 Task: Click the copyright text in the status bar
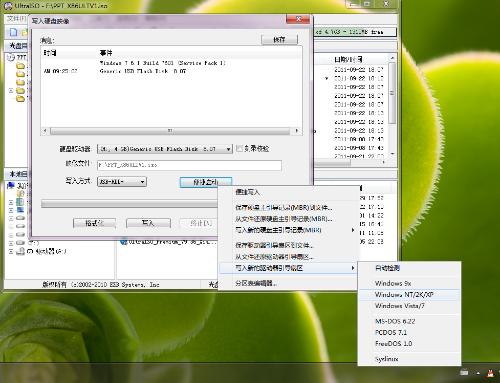click(x=101, y=285)
